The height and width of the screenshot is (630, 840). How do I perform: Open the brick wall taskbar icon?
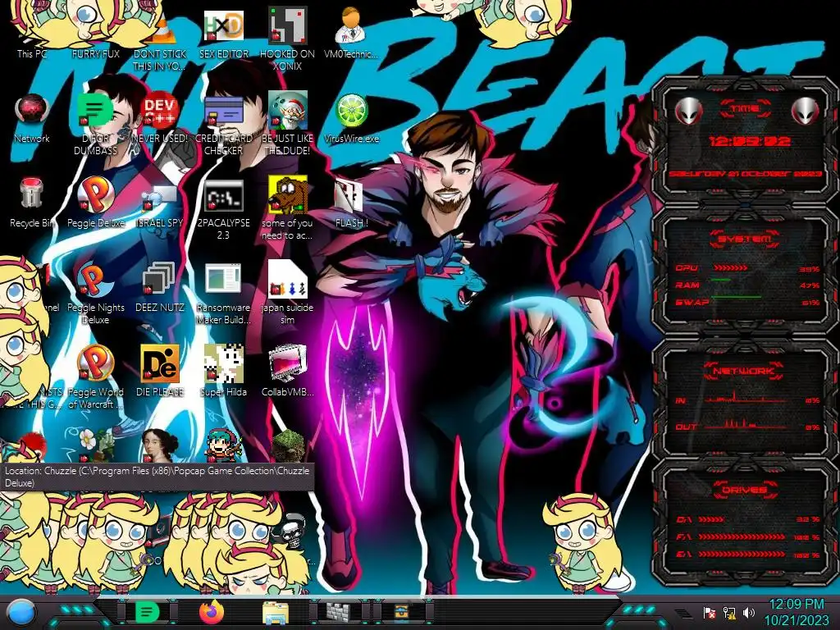click(x=339, y=613)
